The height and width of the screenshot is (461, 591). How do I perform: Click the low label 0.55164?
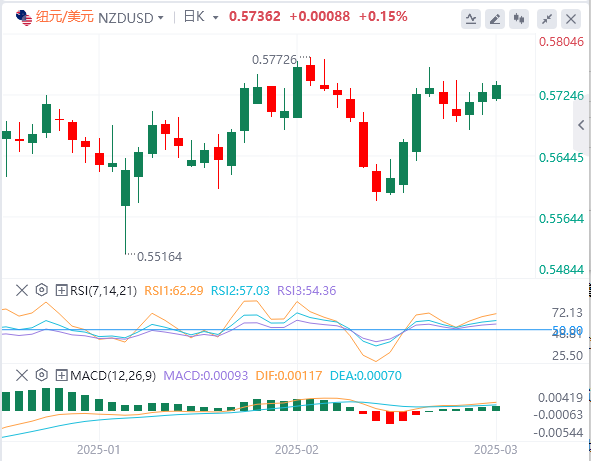point(159,257)
